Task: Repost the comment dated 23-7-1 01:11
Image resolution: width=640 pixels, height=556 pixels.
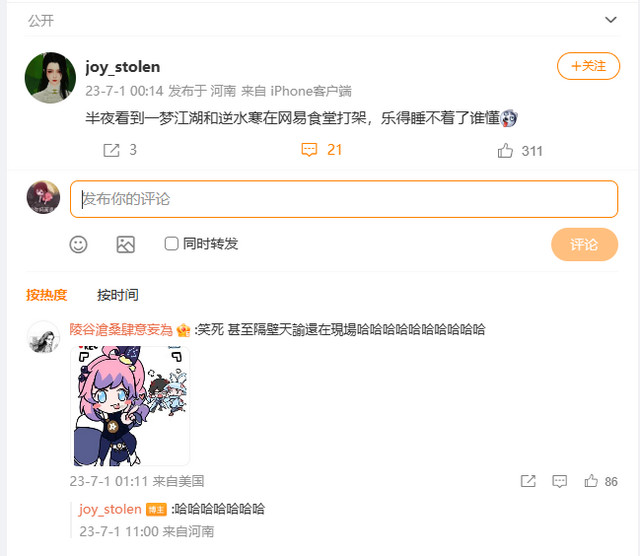Action: click(x=528, y=481)
